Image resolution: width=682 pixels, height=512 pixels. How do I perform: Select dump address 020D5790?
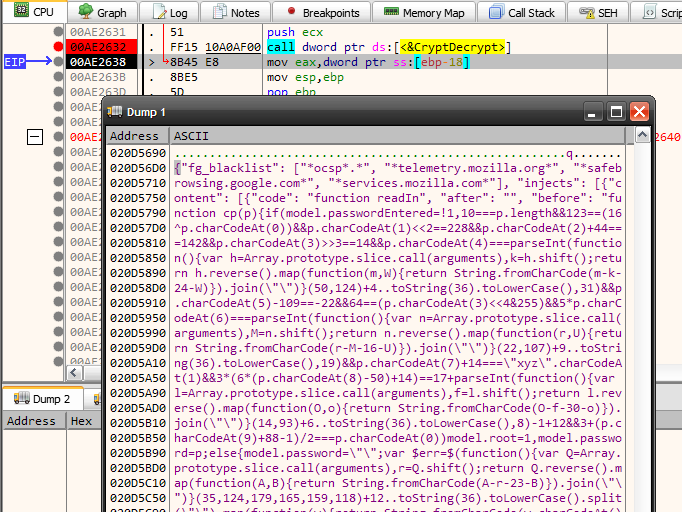pos(138,213)
